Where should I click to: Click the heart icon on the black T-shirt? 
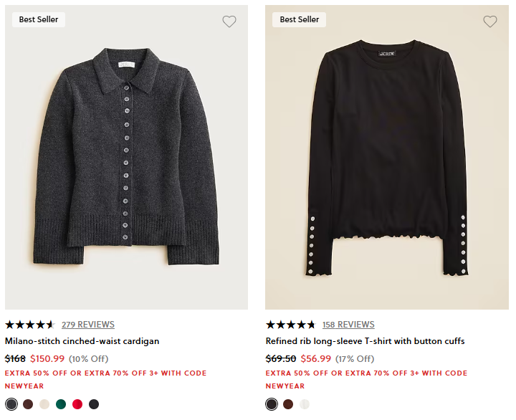(x=490, y=22)
